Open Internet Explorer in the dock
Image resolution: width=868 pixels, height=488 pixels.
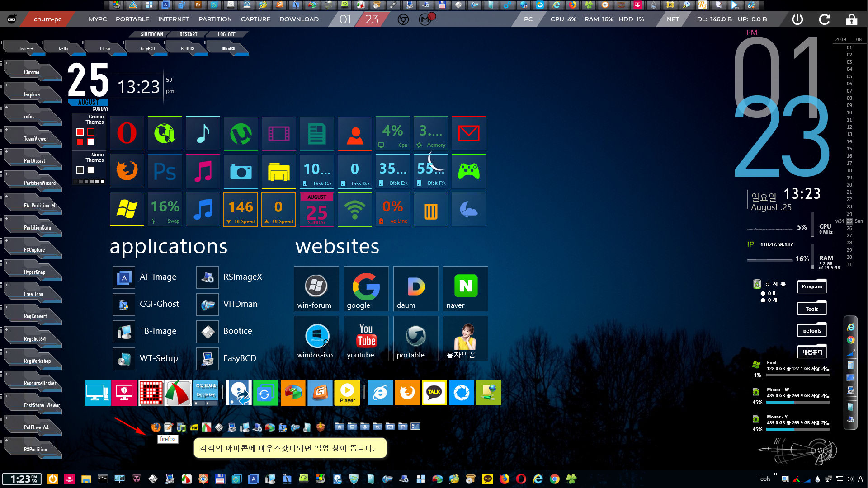click(380, 393)
